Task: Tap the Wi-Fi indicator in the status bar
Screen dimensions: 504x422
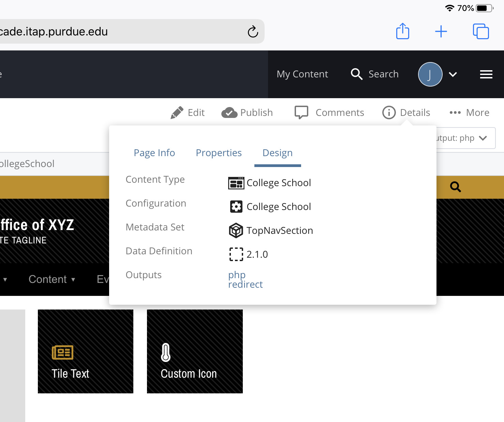Action: point(450,8)
